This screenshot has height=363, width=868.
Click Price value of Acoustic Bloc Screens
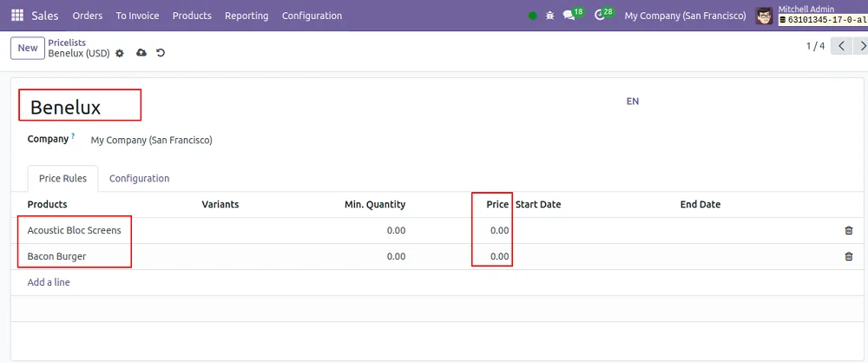pos(500,230)
